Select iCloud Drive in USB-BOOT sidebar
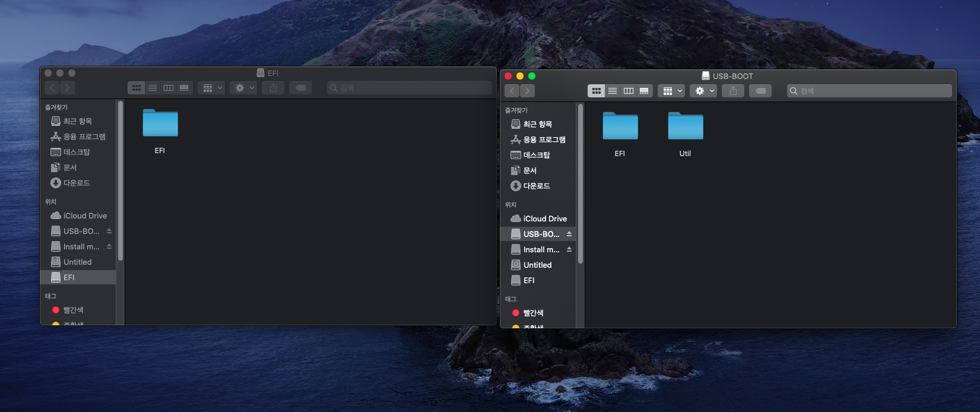This screenshot has height=412, width=980. coord(538,218)
